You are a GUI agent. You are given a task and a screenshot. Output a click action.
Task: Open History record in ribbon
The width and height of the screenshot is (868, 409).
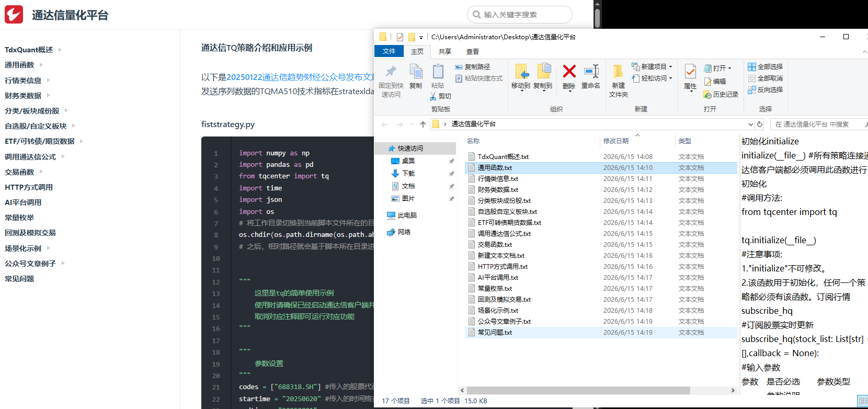pyautogui.click(x=721, y=95)
